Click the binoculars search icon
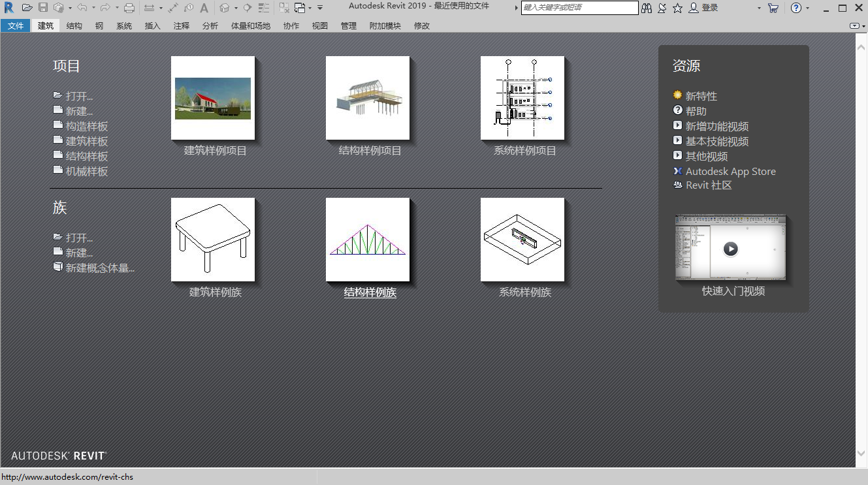This screenshot has height=485, width=868. (x=647, y=8)
